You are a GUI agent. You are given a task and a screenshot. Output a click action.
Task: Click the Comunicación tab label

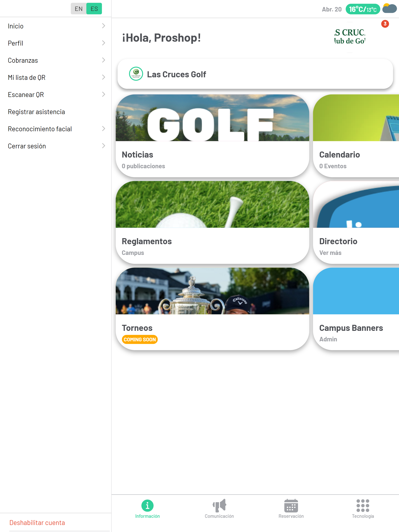219,516
